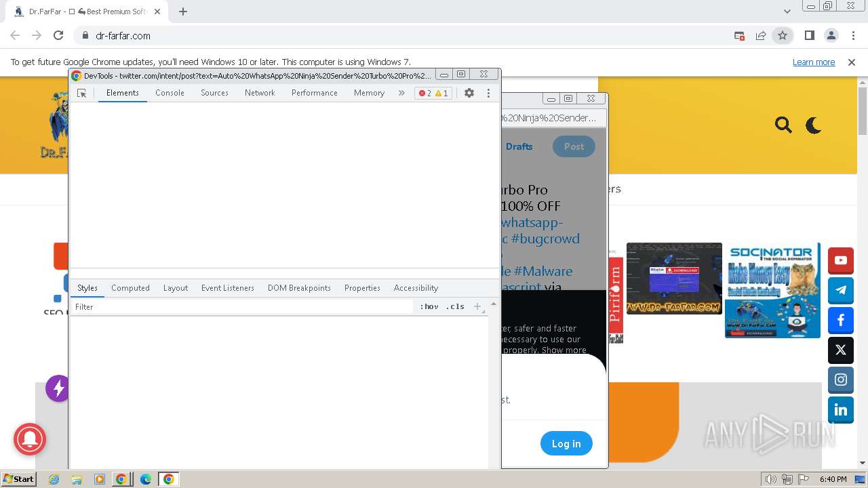Viewport: 868px width, 488px height.
Task: Select the Properties pane tab
Action: (x=362, y=288)
